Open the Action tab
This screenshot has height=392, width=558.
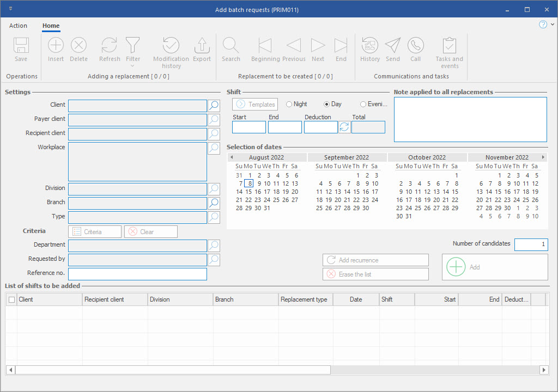click(18, 26)
